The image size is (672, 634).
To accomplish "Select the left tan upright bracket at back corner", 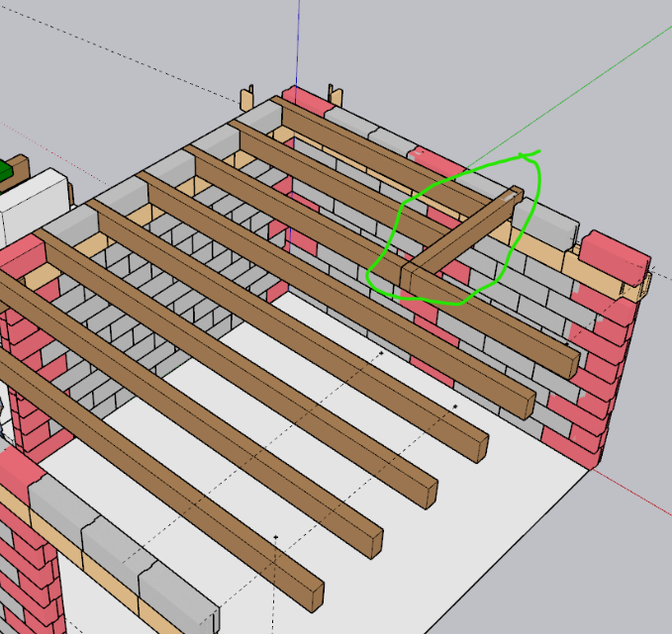I will point(248,98).
